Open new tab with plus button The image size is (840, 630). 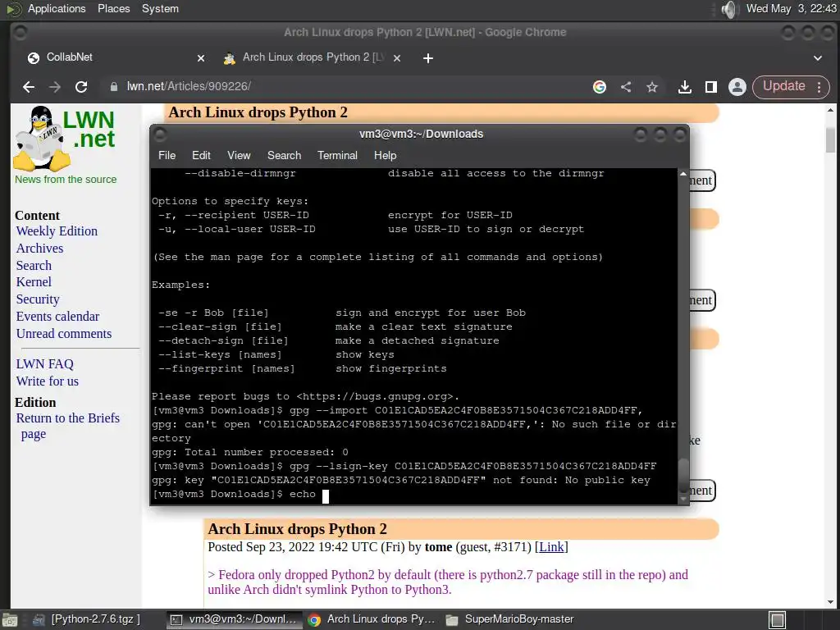coord(427,58)
